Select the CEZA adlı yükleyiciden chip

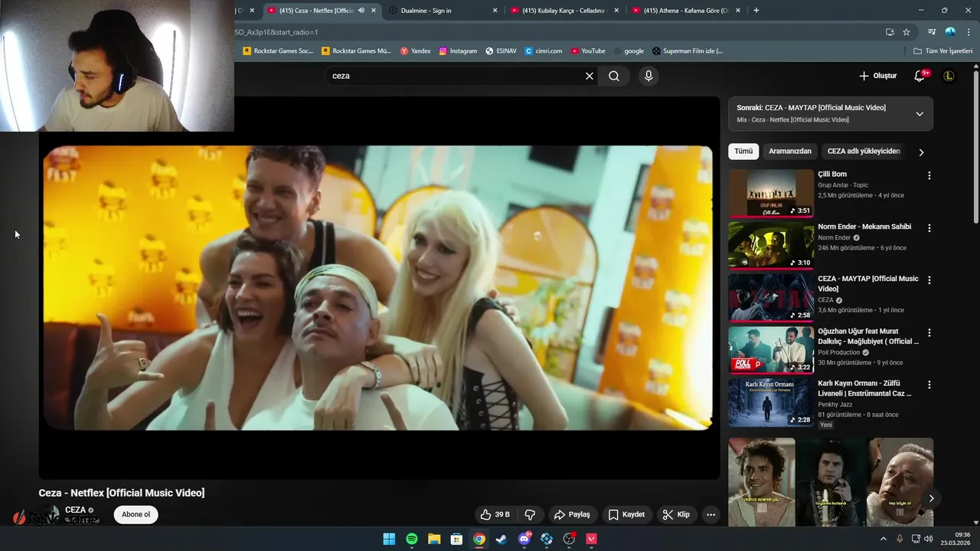[x=864, y=152]
